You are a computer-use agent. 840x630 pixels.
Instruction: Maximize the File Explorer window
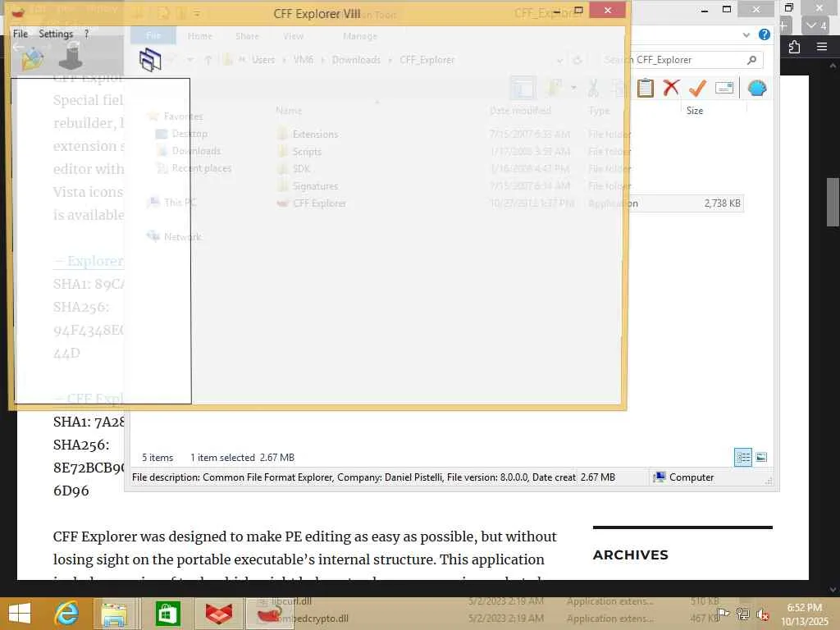coord(727,10)
